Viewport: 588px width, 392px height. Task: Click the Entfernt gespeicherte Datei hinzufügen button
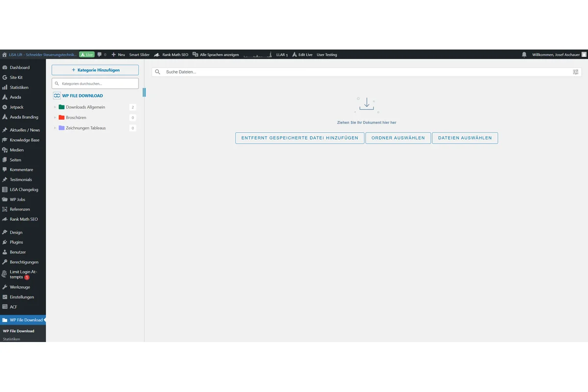299,138
